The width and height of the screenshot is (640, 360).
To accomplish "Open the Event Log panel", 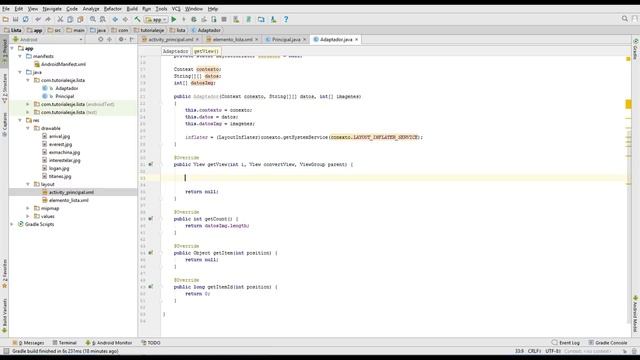I will tap(565, 343).
